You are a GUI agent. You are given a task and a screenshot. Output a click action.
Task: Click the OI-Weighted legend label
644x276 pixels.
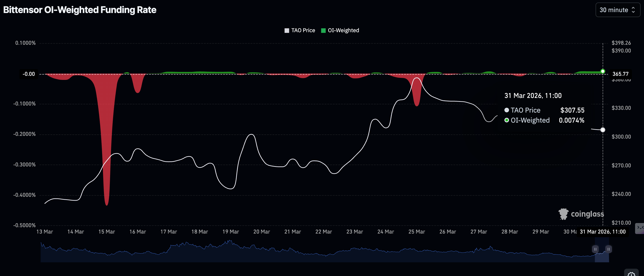click(343, 30)
